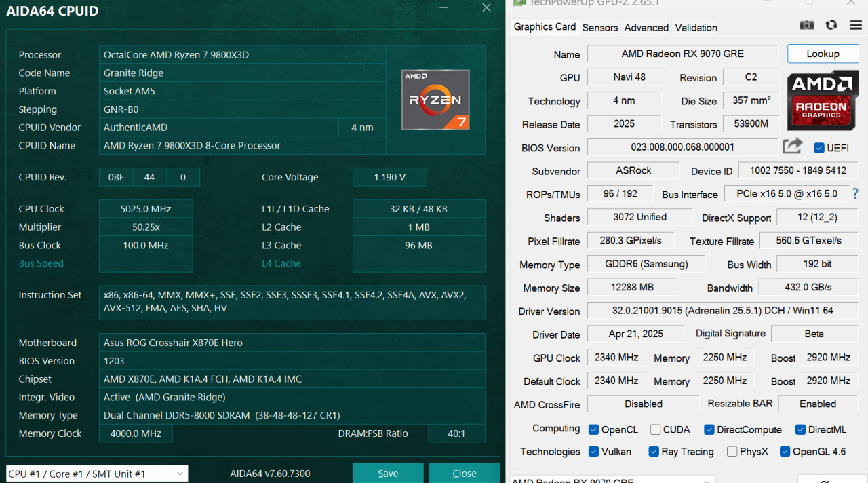Click the Digital Signature Beta value
The height and width of the screenshot is (483, 868).
814,334
